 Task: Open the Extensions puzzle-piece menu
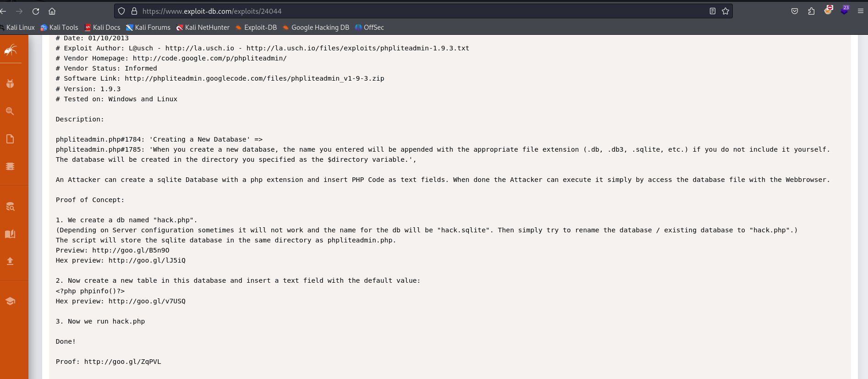pos(811,11)
